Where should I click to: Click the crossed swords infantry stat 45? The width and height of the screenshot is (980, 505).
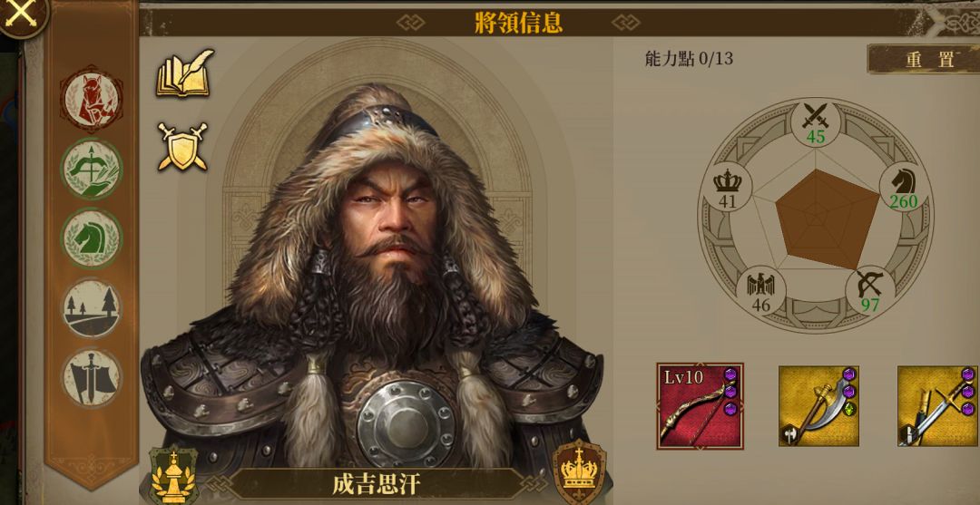pyautogui.click(x=815, y=123)
